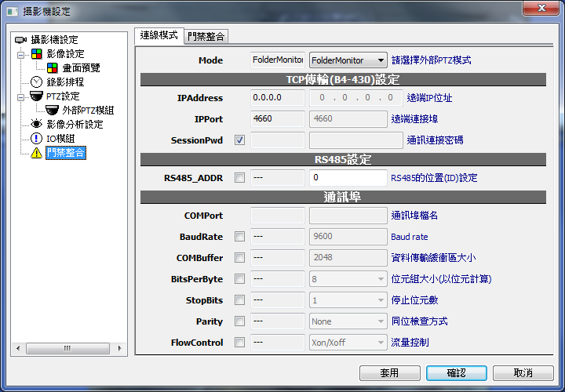This screenshot has height=392, width=565.
Task: Open the Mode FolderMonitor dropdown
Action: point(348,60)
